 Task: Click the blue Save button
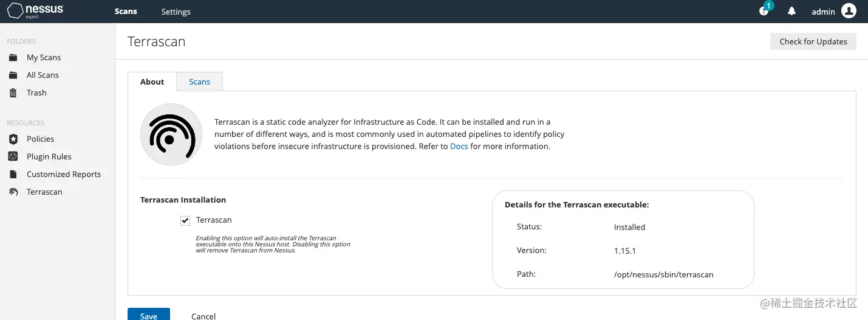(x=148, y=315)
